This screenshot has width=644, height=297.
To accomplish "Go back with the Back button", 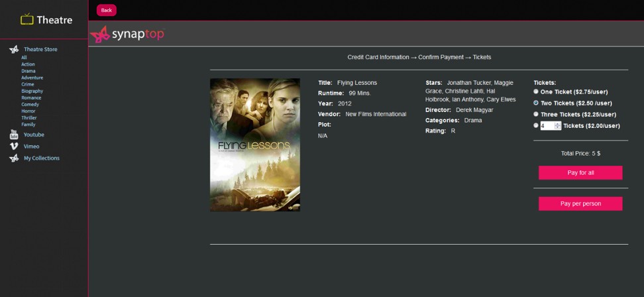I will tap(107, 10).
